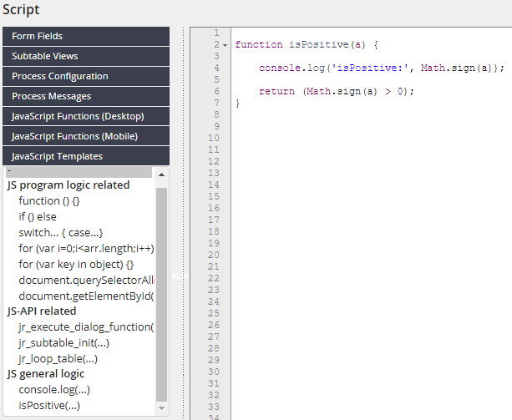Collapse the JavaScript Templates section

(86, 156)
